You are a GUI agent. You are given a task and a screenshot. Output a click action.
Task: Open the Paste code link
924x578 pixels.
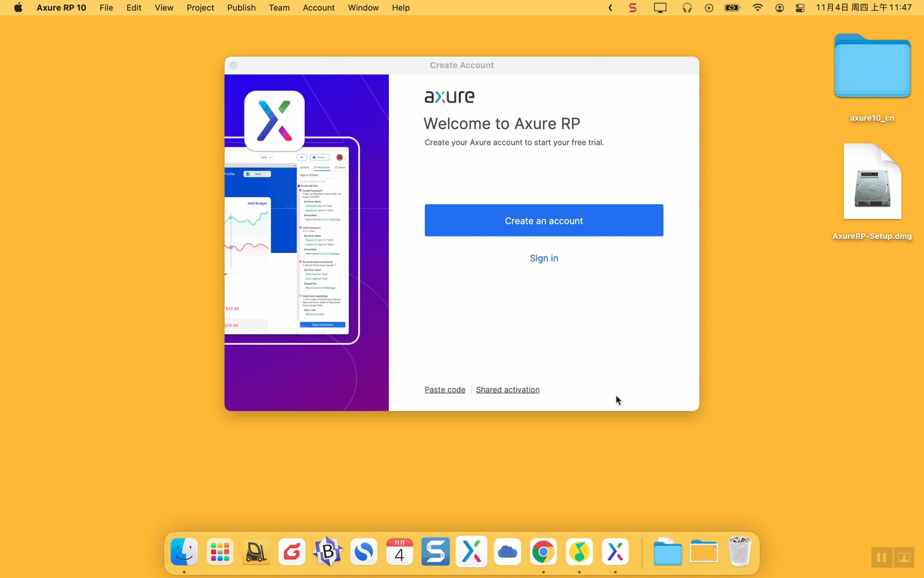(445, 390)
